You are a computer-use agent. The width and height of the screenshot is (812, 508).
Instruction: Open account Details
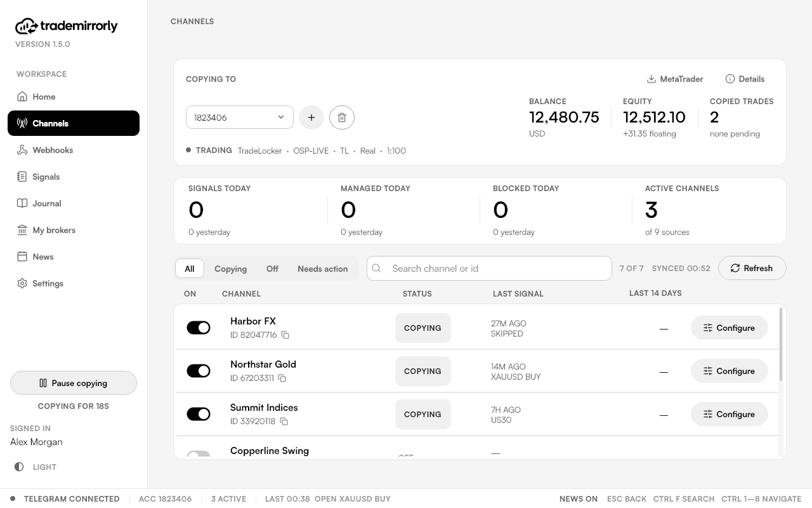[x=745, y=79]
